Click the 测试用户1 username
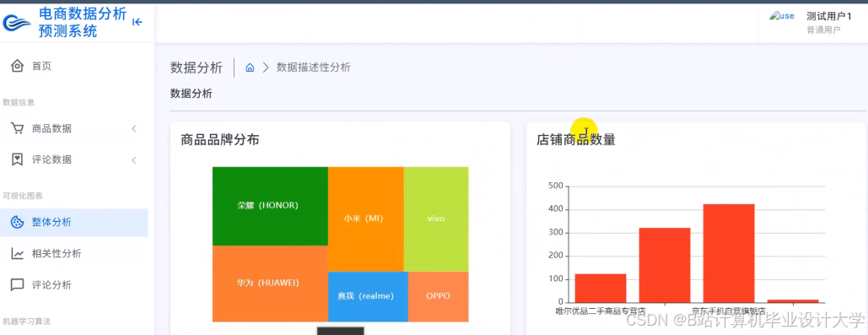 (828, 16)
